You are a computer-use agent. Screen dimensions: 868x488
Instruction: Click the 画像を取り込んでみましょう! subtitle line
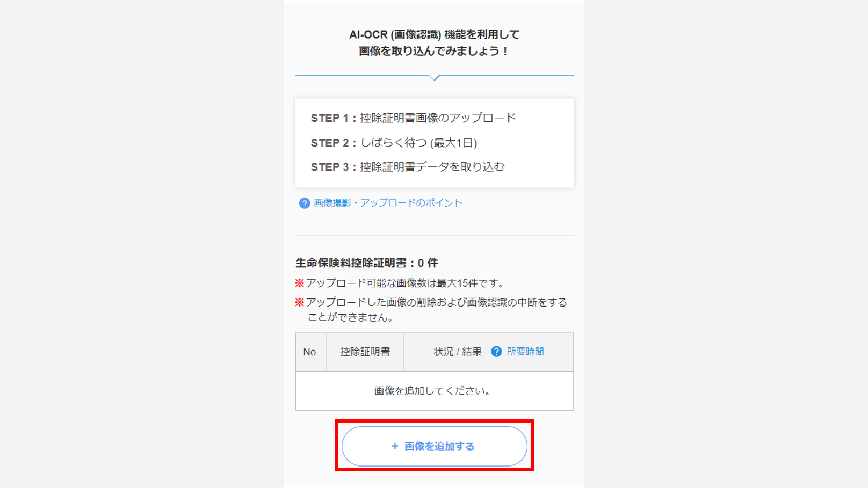click(x=434, y=51)
